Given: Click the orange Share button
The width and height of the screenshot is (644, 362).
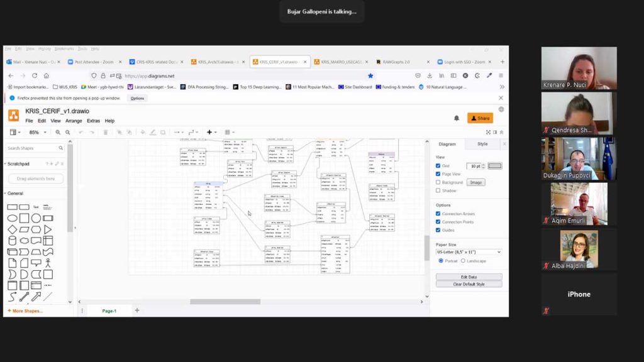Looking at the screenshot, I should pos(480,118).
